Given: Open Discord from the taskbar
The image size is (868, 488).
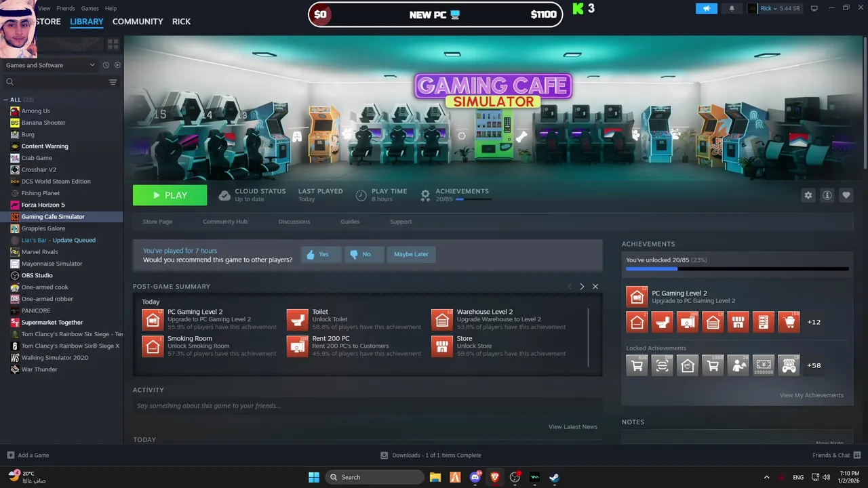Looking at the screenshot, I should (x=475, y=477).
